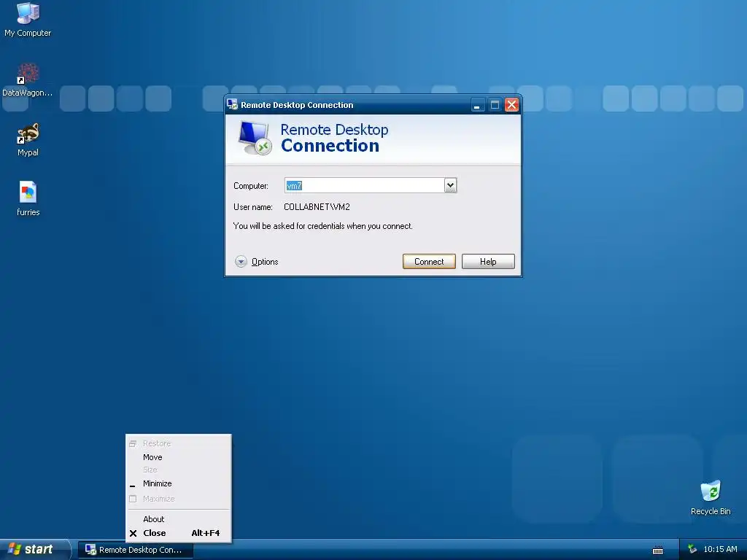Click the Computer name input field
747x560 pixels.
365,185
